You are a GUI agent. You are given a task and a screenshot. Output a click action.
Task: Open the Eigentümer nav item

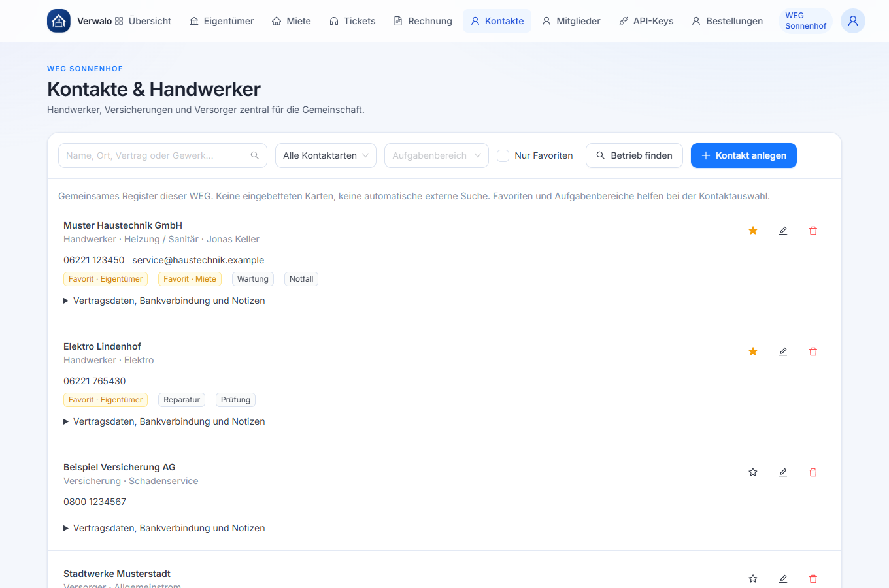pos(222,21)
